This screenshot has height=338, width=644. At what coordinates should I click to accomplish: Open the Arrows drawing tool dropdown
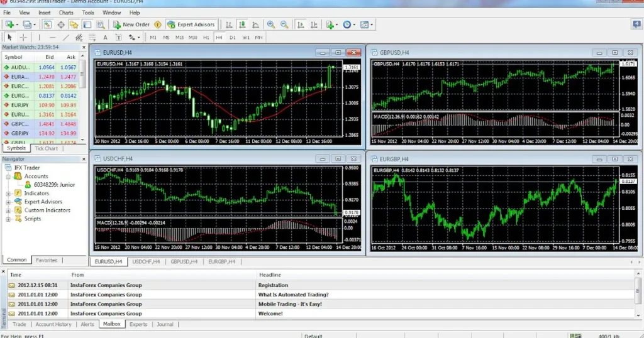click(138, 37)
